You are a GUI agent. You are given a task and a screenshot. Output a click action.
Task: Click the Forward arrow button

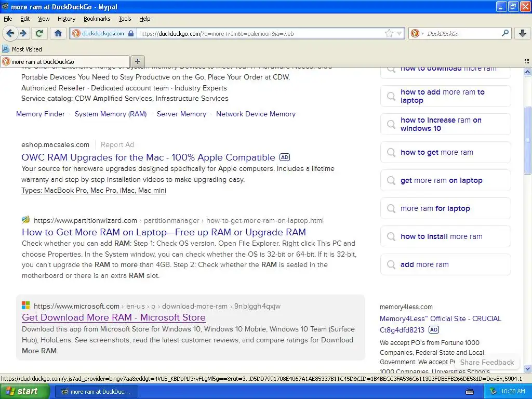23,33
